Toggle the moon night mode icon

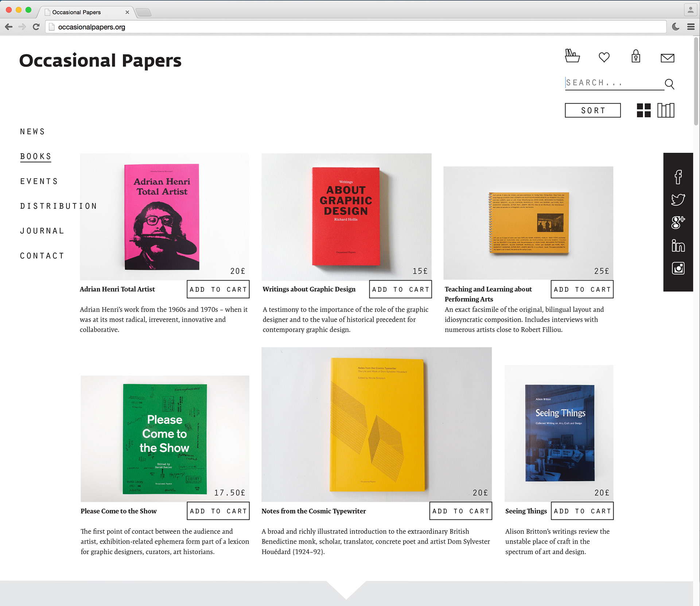(x=676, y=27)
